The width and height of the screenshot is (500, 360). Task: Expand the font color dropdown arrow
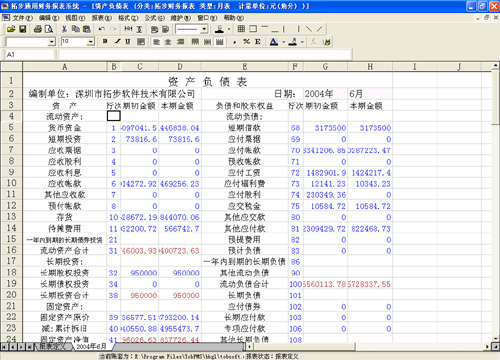click(x=284, y=42)
